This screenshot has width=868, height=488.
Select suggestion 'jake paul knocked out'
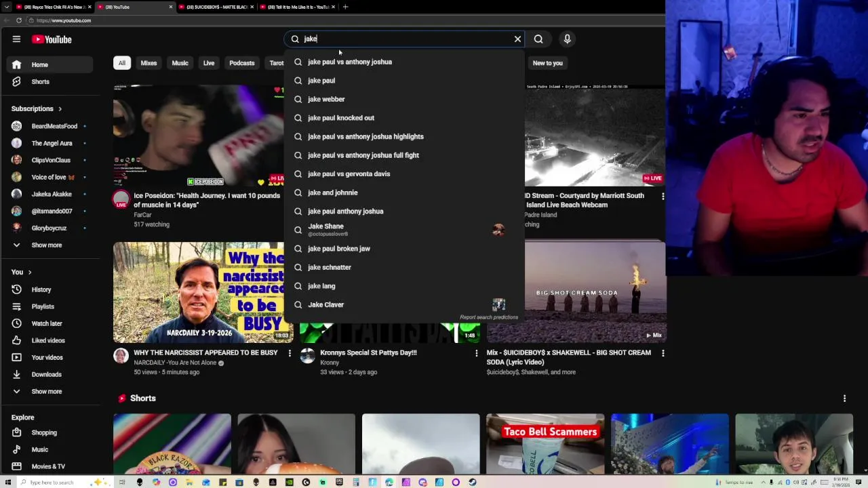click(404, 118)
